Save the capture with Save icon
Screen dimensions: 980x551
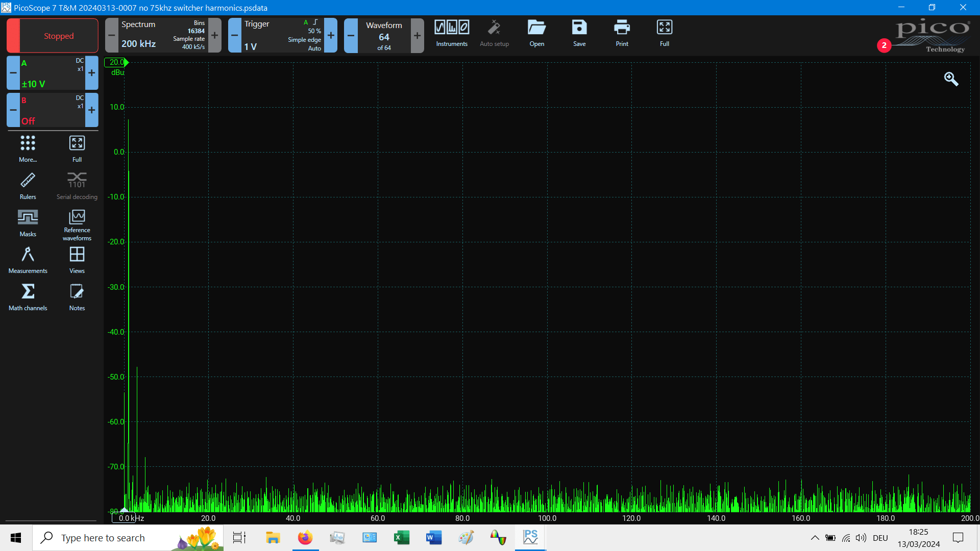coord(579,33)
